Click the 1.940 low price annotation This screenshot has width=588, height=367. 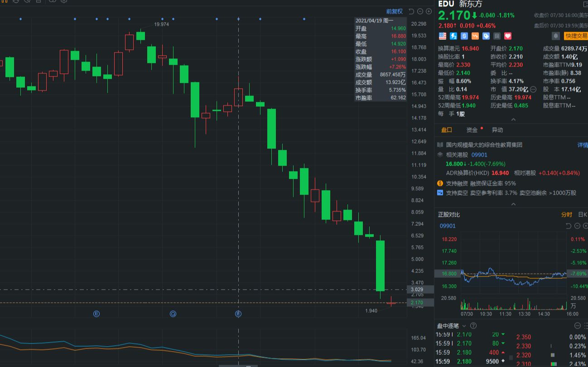tap(371, 310)
